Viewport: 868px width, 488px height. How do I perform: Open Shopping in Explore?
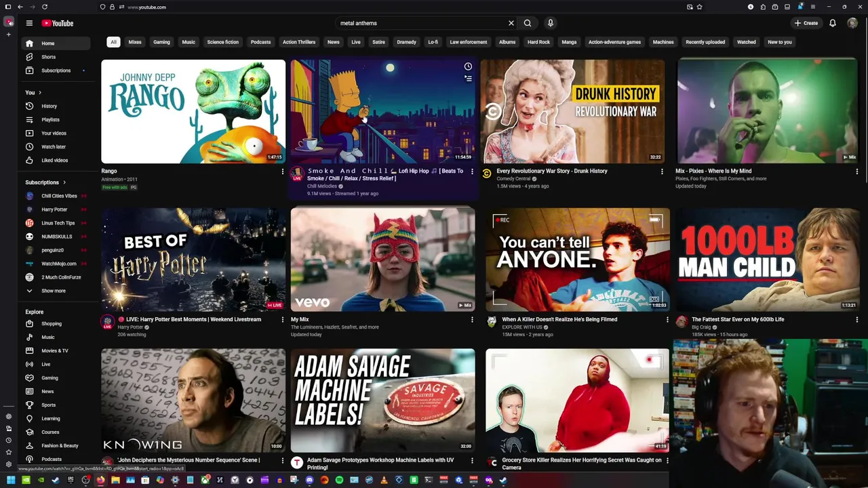pyautogui.click(x=56, y=324)
